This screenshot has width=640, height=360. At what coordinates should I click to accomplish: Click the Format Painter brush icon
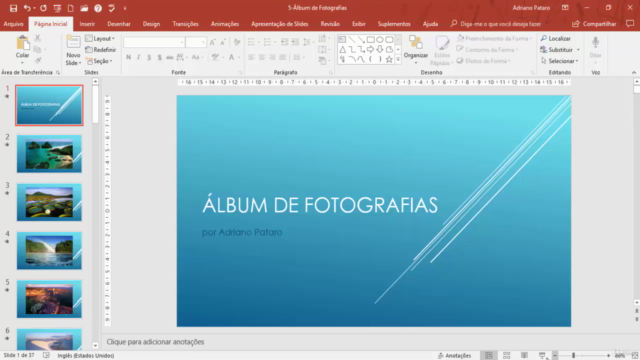point(38,60)
